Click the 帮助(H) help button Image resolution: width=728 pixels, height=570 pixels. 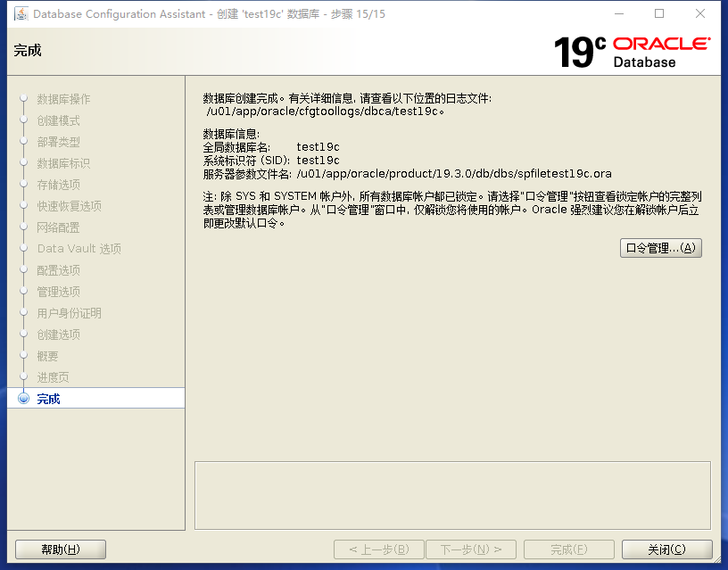click(61, 549)
